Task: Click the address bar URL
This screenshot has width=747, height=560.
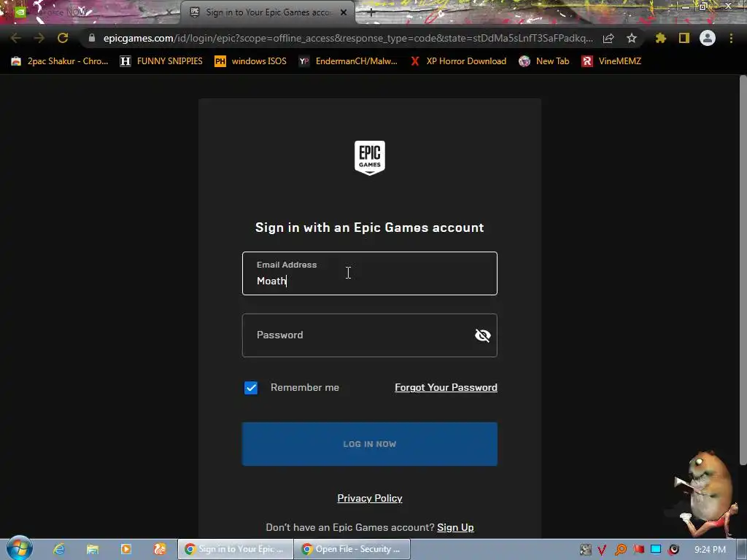Action: (348, 38)
